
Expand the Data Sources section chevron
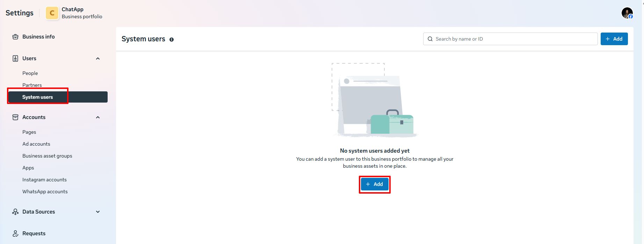(98, 212)
